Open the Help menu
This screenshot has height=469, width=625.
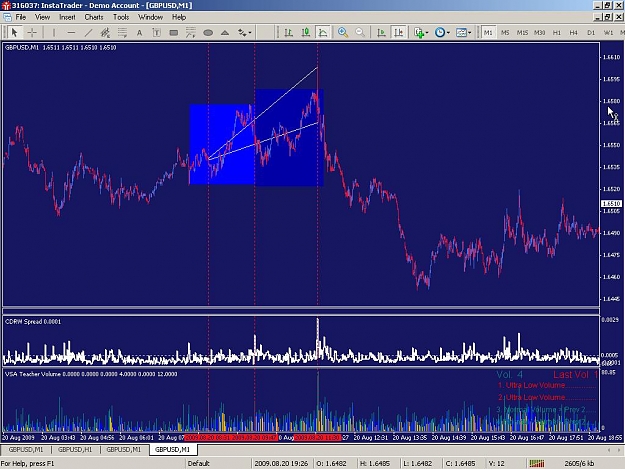point(179,17)
